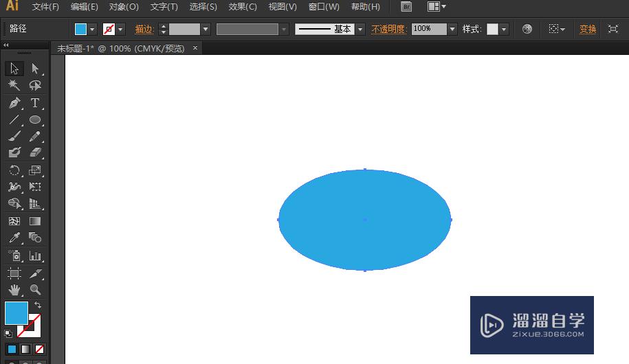Select the Blob Brush tool
This screenshot has width=629, height=364.
[x=14, y=152]
